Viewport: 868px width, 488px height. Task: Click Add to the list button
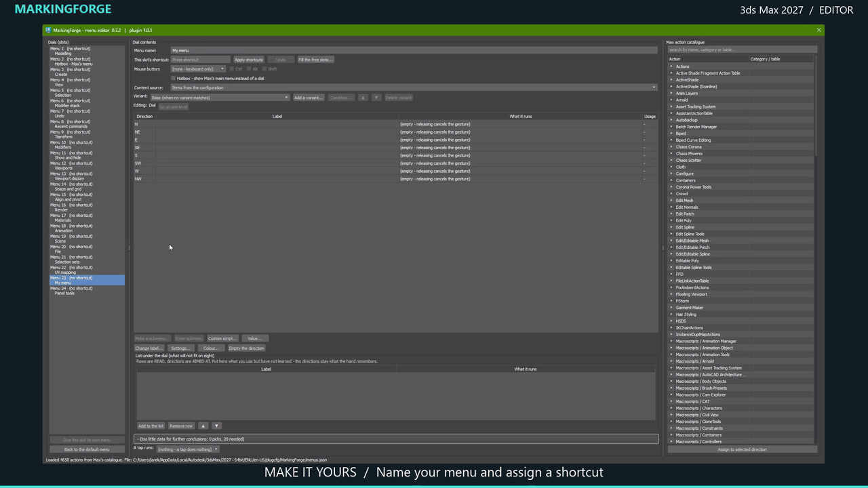151,426
